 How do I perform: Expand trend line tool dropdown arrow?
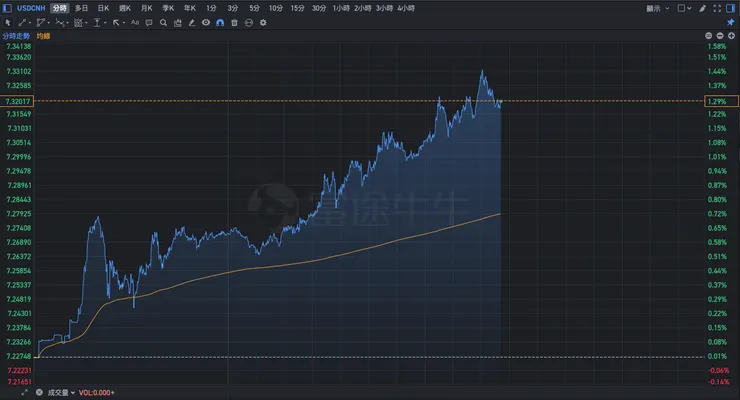tap(30, 23)
